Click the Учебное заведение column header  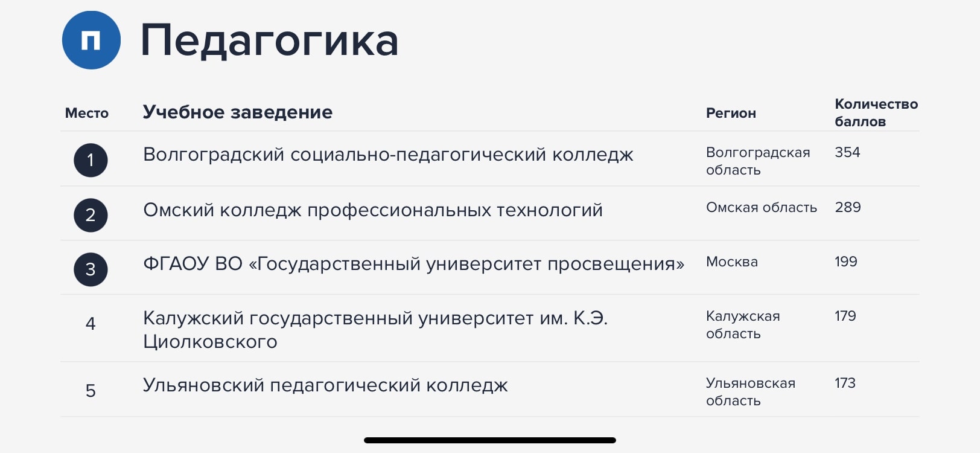click(x=238, y=112)
